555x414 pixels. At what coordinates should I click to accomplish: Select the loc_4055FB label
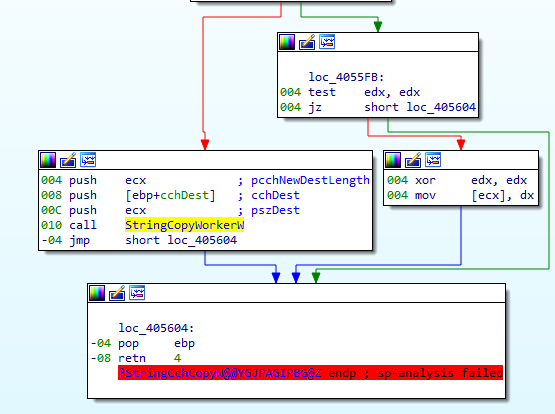[x=346, y=77]
